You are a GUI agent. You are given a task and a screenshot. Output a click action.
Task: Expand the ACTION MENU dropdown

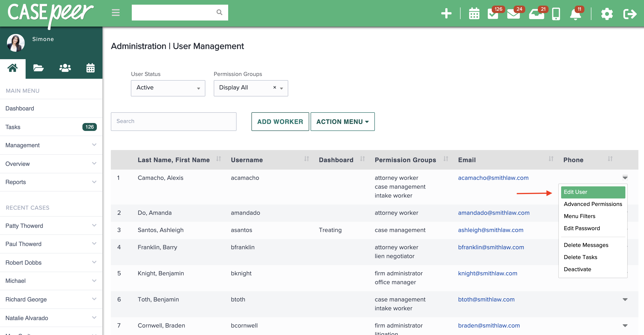tap(342, 122)
